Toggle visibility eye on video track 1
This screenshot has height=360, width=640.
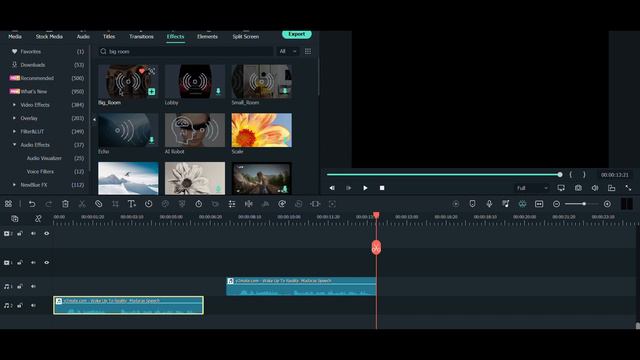point(47,262)
